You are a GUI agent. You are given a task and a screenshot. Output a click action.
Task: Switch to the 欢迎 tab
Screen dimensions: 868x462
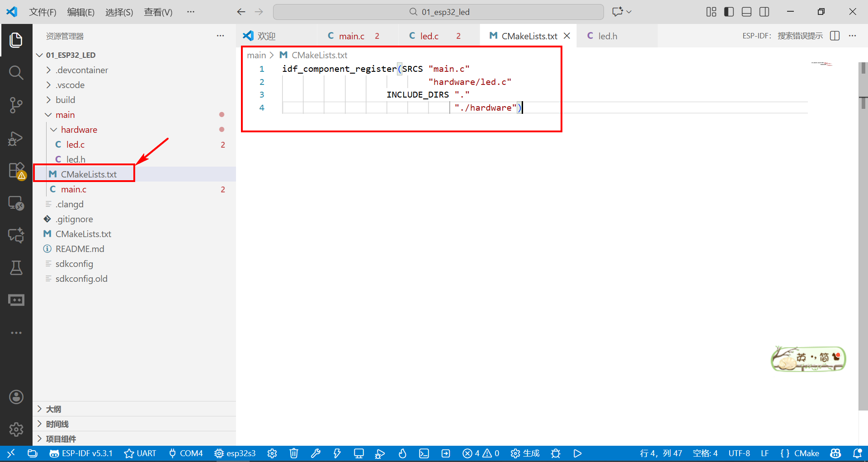pyautogui.click(x=276, y=36)
